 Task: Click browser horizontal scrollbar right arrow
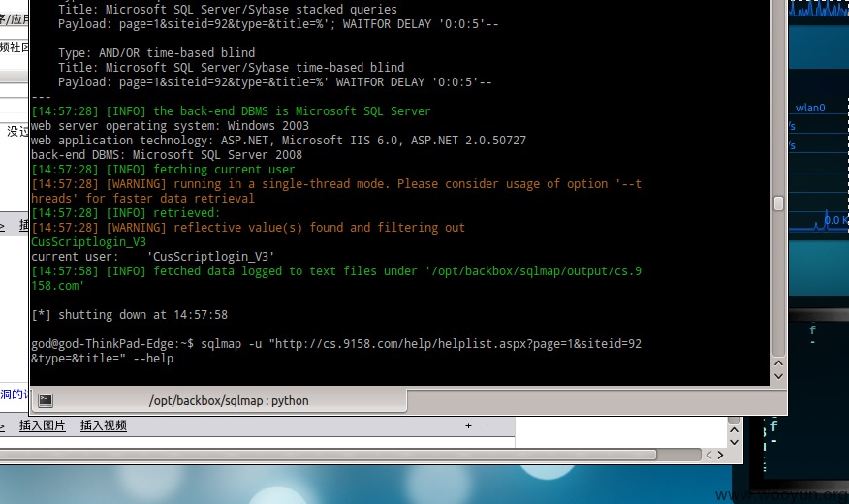pos(721,456)
